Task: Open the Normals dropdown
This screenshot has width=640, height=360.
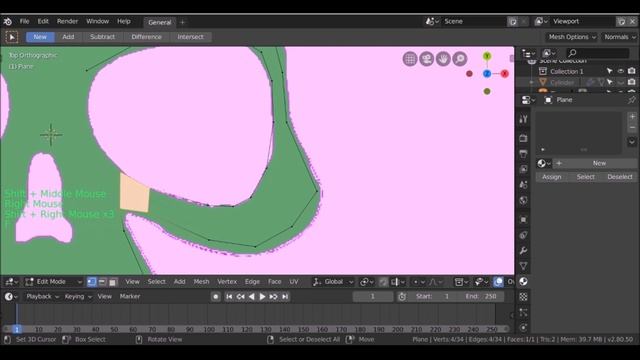Action: point(620,37)
